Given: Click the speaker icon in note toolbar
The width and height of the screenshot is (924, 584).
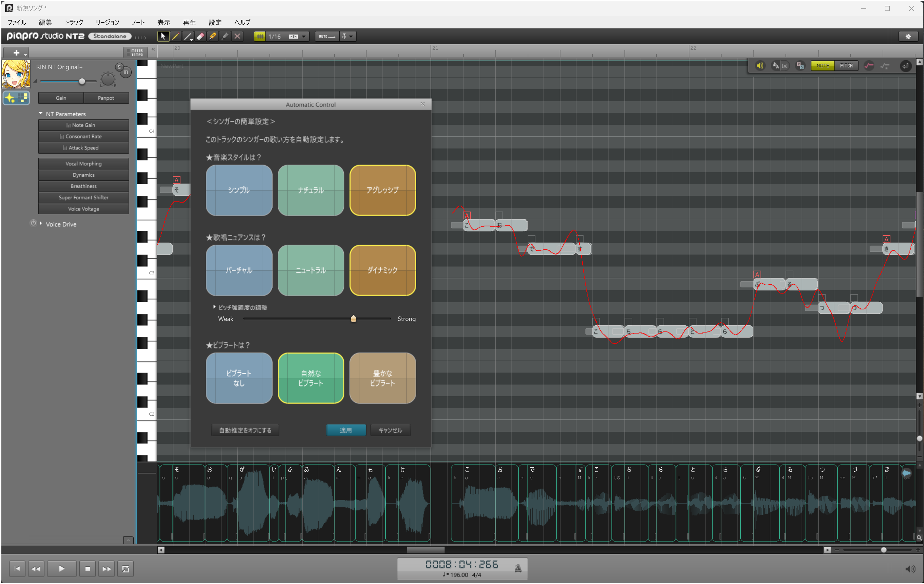Looking at the screenshot, I should click(x=760, y=66).
